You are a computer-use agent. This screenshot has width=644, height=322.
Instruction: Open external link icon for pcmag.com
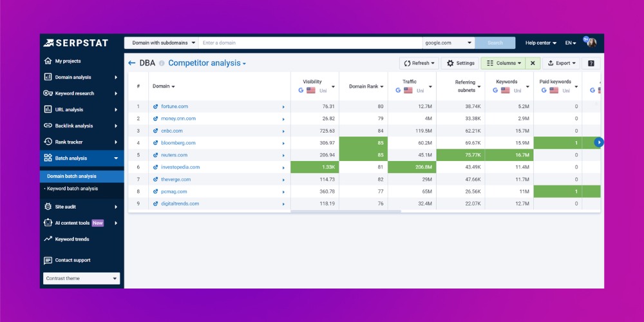click(155, 192)
